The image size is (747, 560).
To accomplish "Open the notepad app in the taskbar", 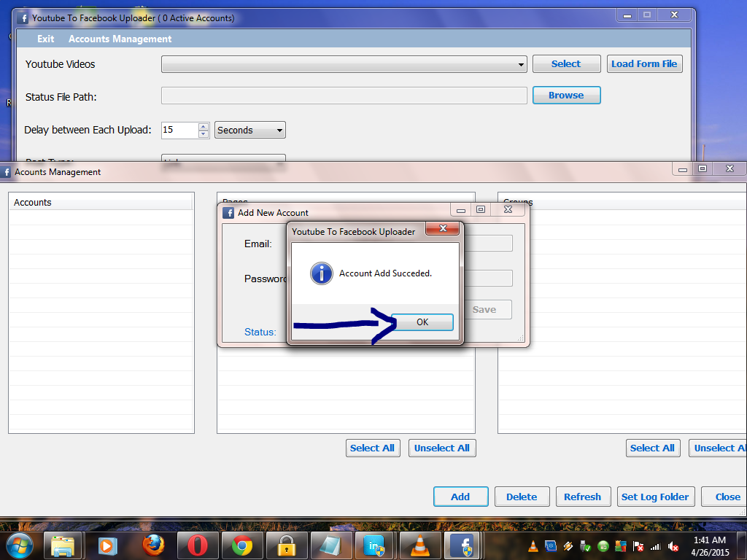I will [x=330, y=545].
